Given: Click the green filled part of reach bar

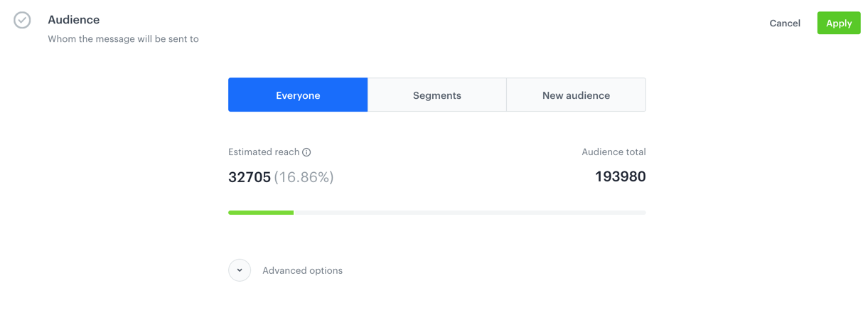Looking at the screenshot, I should coord(261,213).
